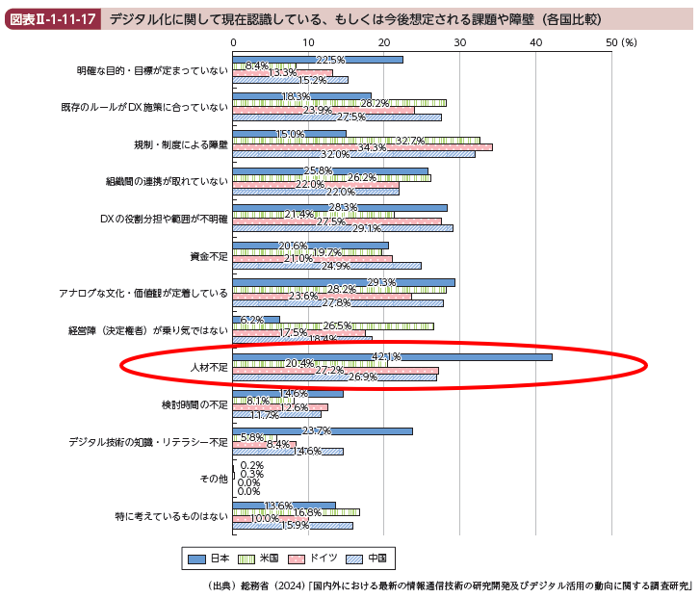Screen dimensions: 700x598
Task: Click the 出典 総務省 source citation text
Action: pos(449,585)
